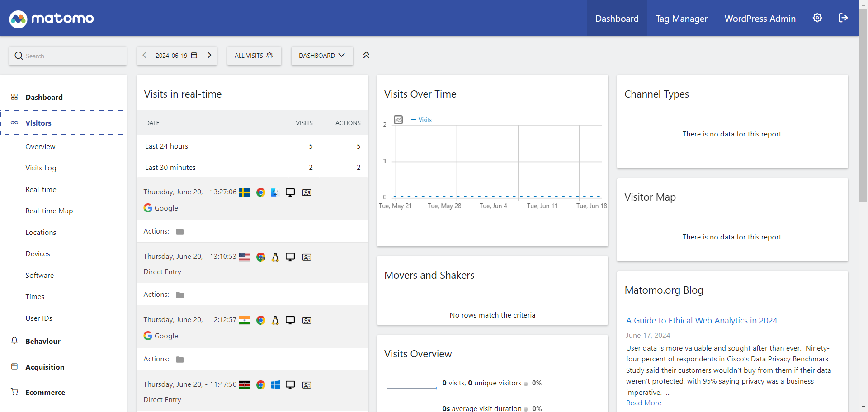
Task: Open Matomo settings via the gear icon
Action: (817, 18)
